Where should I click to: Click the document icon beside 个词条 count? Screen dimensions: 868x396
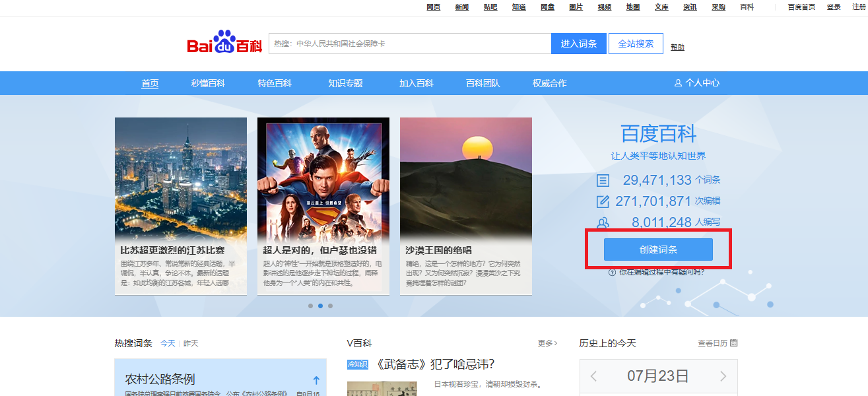coord(603,180)
